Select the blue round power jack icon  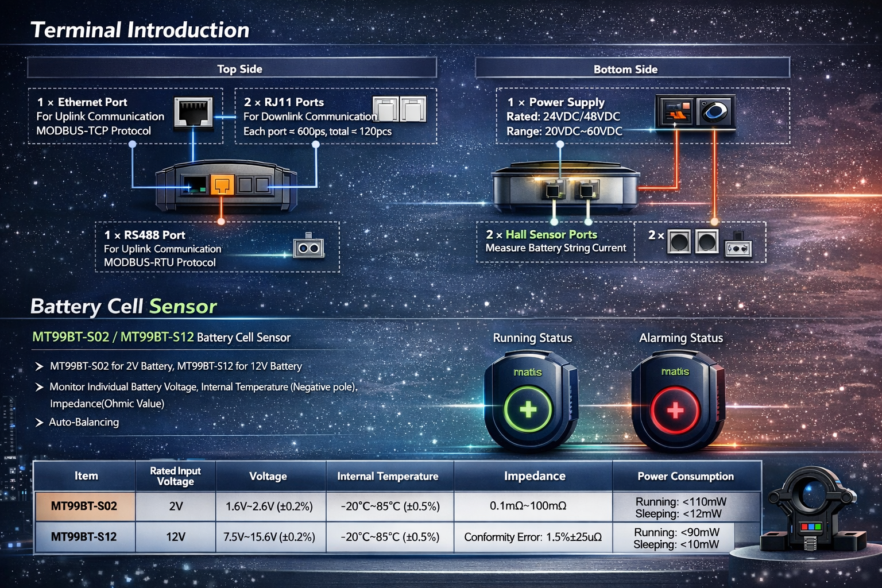(714, 111)
